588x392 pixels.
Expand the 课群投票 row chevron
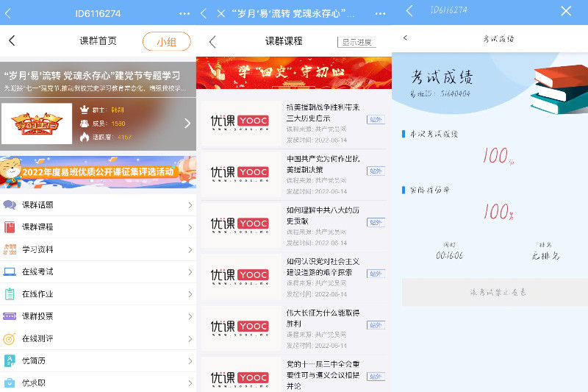(190, 316)
